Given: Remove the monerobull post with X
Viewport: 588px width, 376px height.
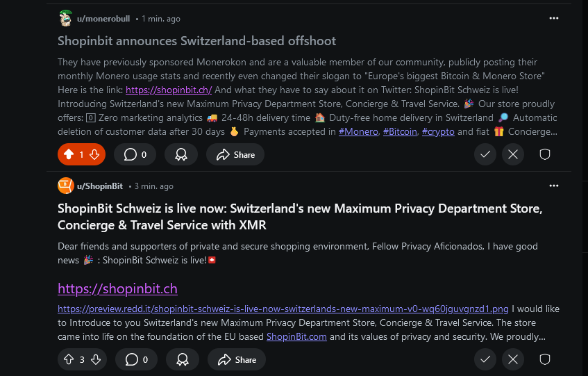Looking at the screenshot, I should tap(513, 154).
